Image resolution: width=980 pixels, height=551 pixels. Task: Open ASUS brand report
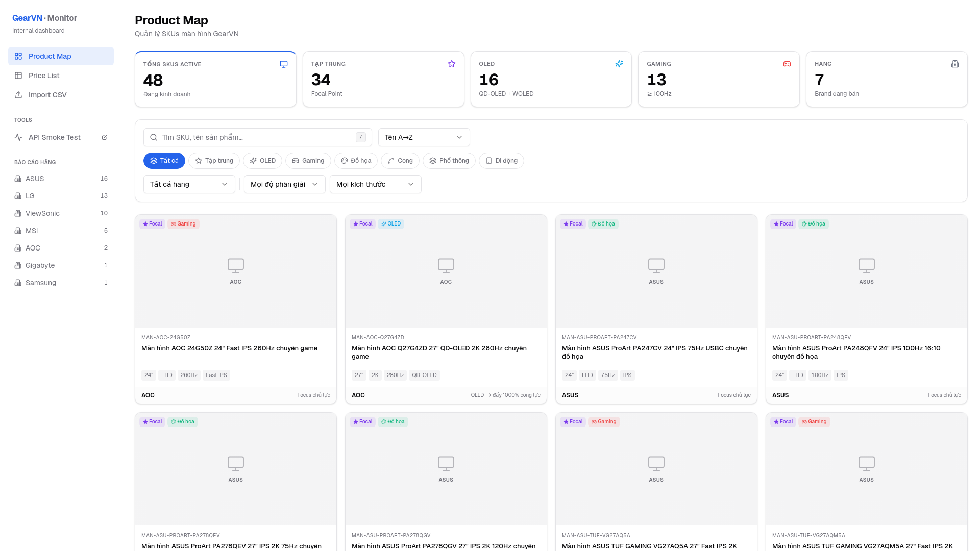61,179
